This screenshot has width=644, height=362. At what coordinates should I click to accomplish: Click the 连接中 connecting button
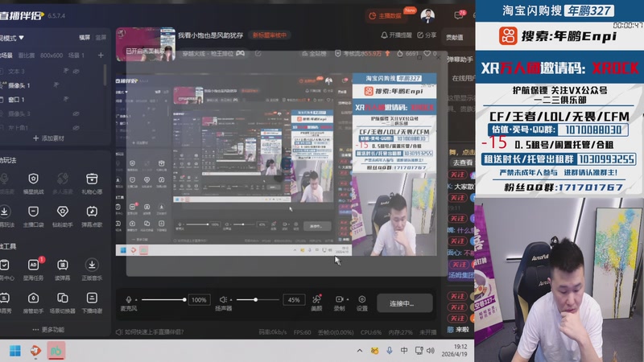pyautogui.click(x=405, y=303)
